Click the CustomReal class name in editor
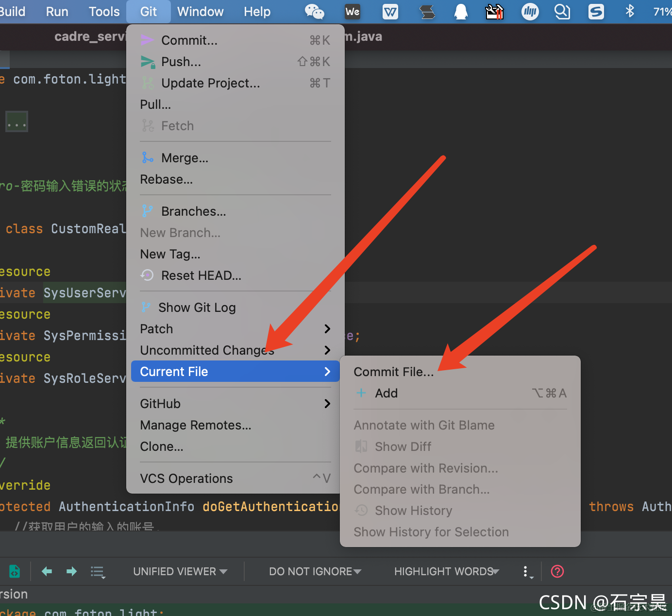Screen dimensions: 672x616 (x=88, y=229)
